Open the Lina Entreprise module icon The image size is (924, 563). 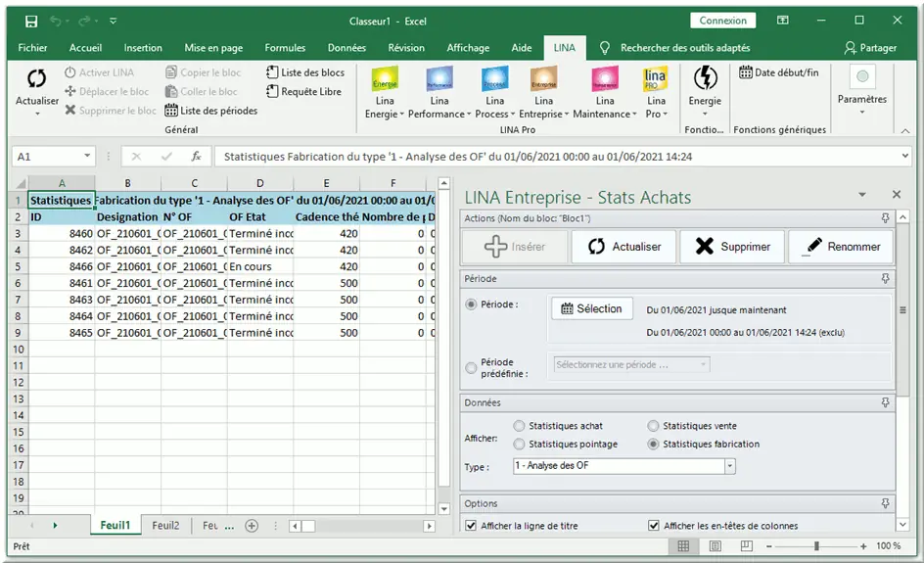(543, 78)
